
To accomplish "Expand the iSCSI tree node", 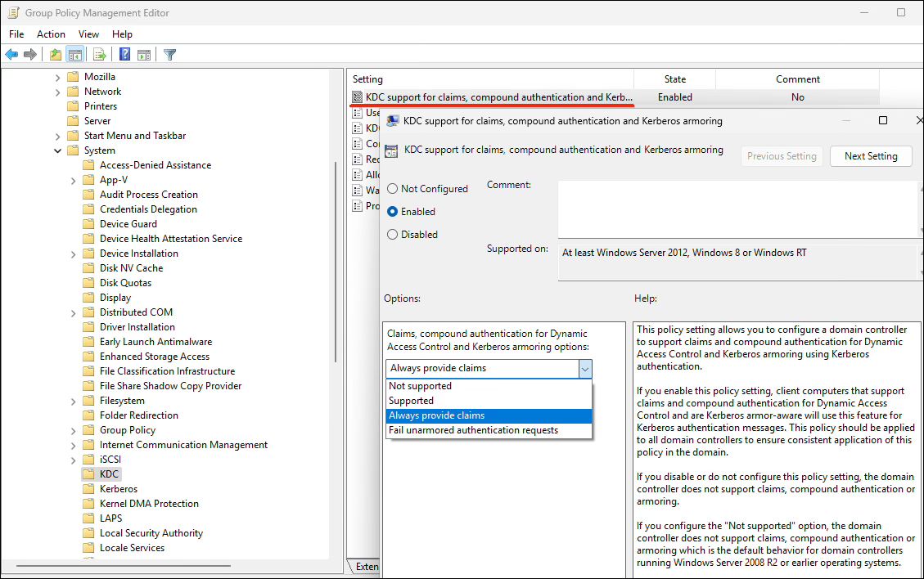I will [73, 460].
